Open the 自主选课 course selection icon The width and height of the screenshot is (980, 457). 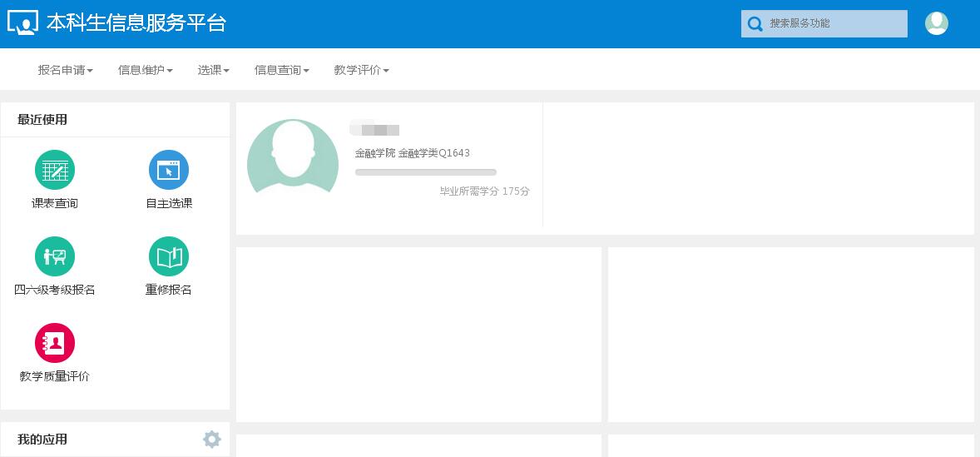(169, 170)
